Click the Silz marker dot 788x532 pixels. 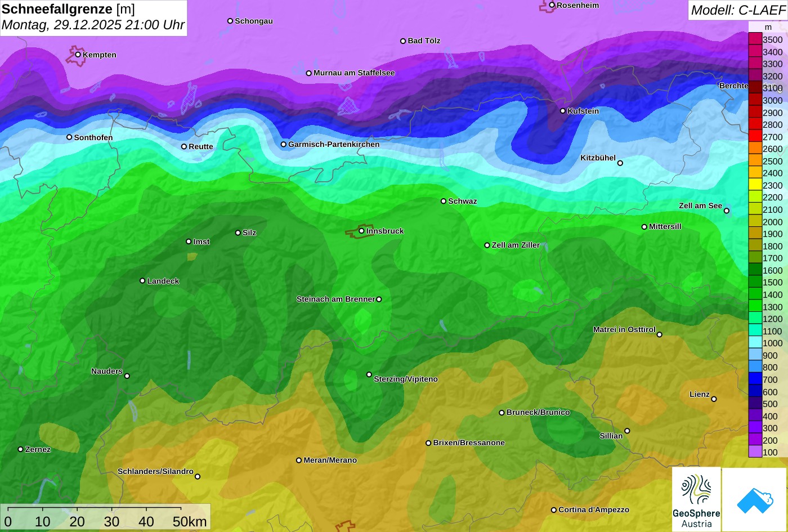coord(238,233)
